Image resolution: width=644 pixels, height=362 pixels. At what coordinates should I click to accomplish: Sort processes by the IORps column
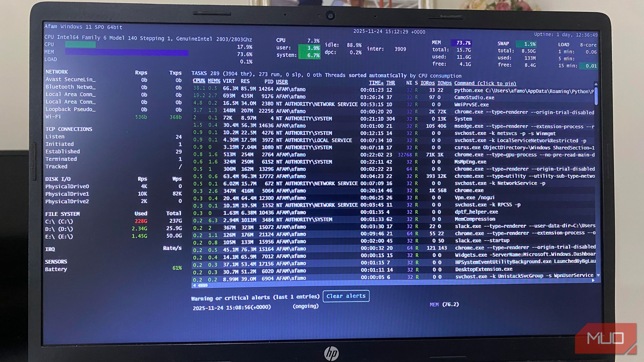point(427,83)
